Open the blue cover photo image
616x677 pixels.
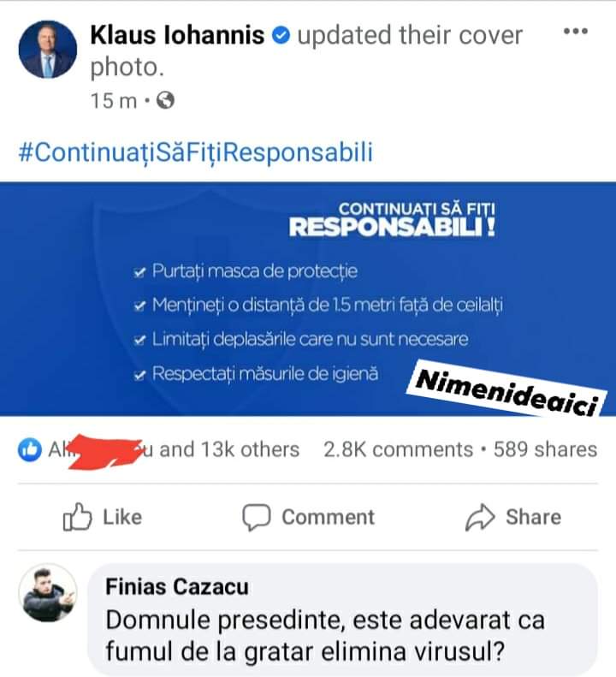coord(308,299)
